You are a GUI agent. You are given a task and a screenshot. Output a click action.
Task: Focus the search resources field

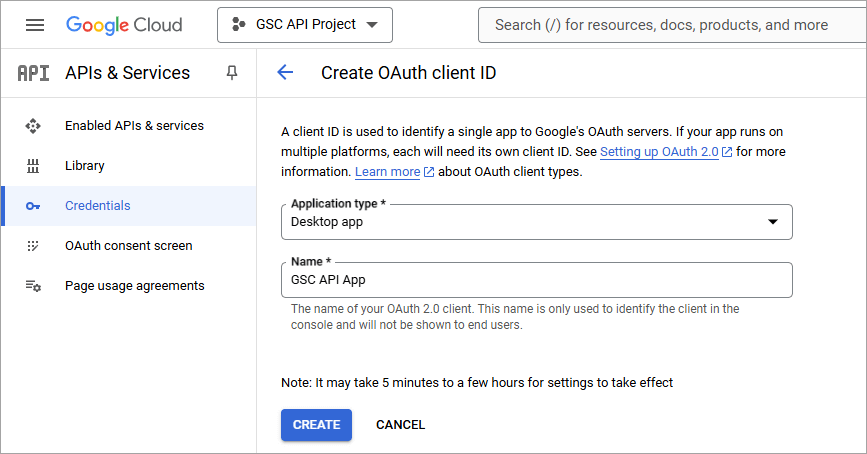coord(672,25)
